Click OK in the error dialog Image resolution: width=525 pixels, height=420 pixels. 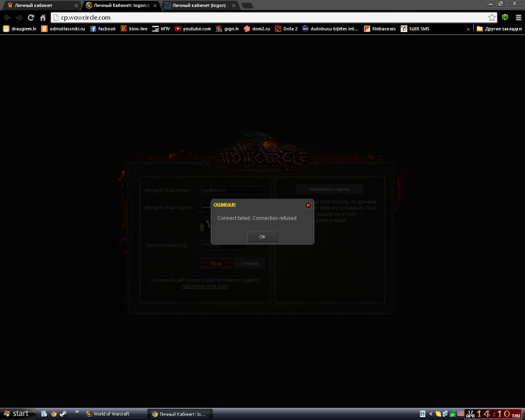[x=262, y=236]
